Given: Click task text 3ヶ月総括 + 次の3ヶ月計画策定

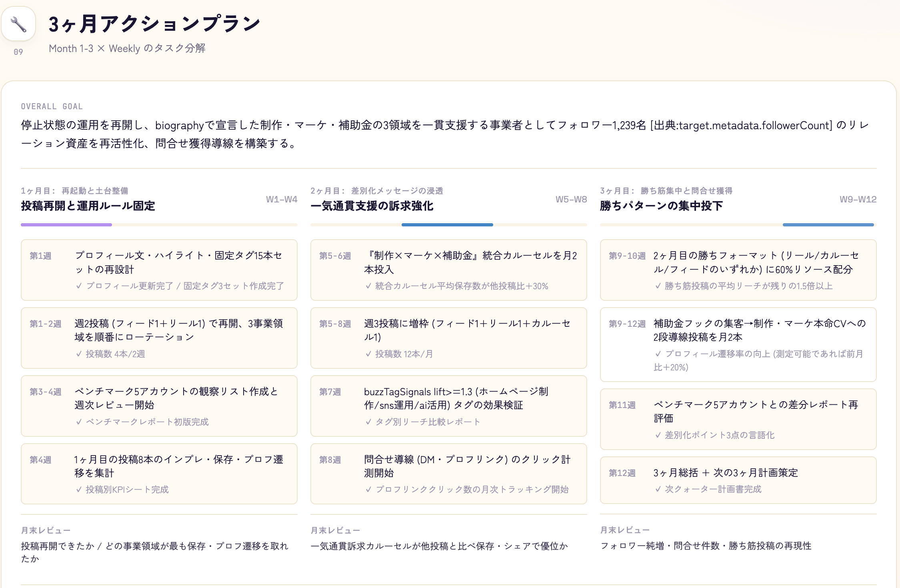Looking at the screenshot, I should [726, 473].
